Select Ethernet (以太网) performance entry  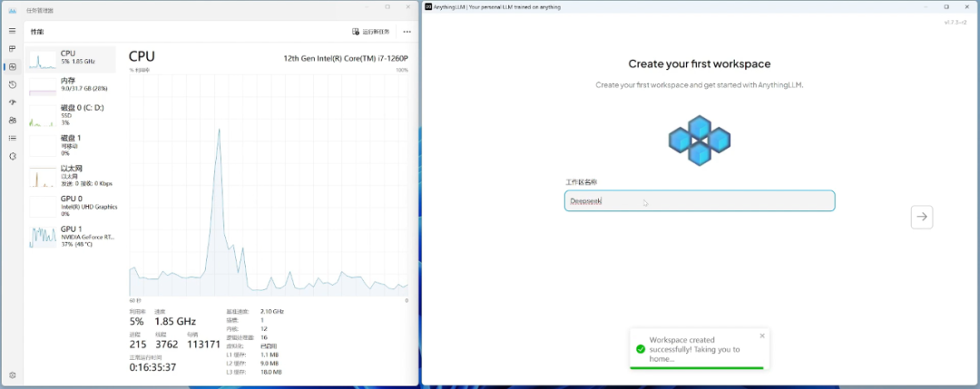click(x=72, y=175)
